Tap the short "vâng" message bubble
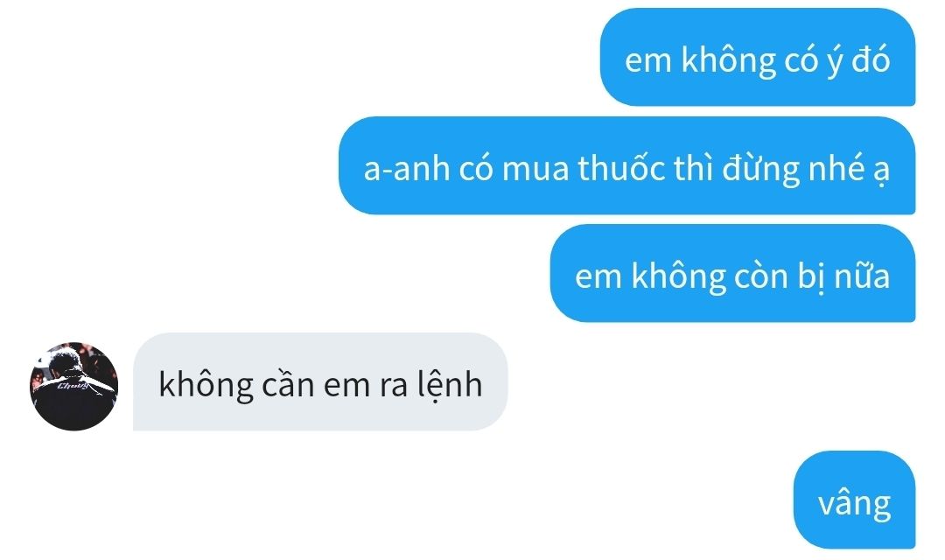The height and width of the screenshot is (560, 945). (x=855, y=500)
